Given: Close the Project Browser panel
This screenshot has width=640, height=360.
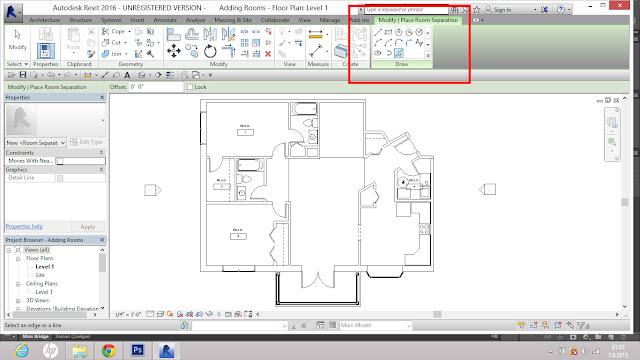Looking at the screenshot, I should pyautogui.click(x=102, y=240).
